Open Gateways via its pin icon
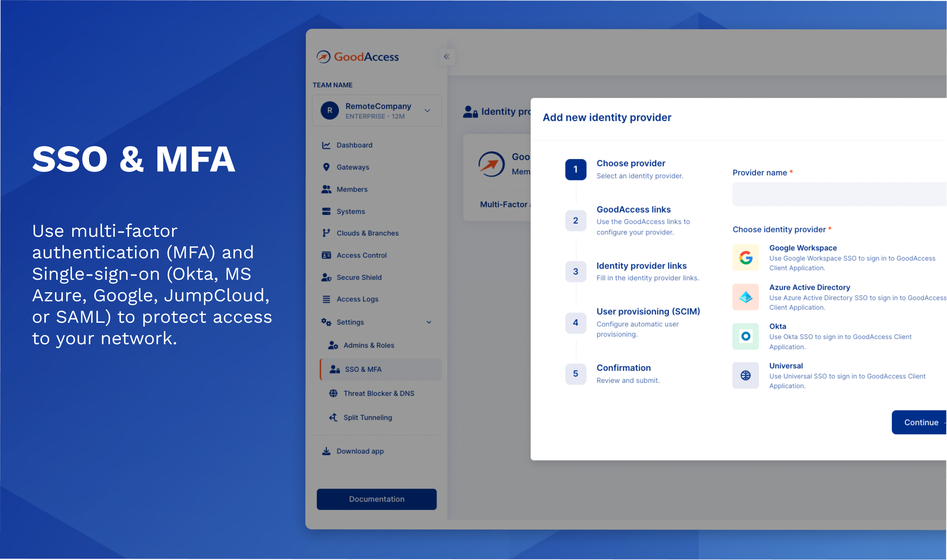947x560 pixels. point(326,167)
